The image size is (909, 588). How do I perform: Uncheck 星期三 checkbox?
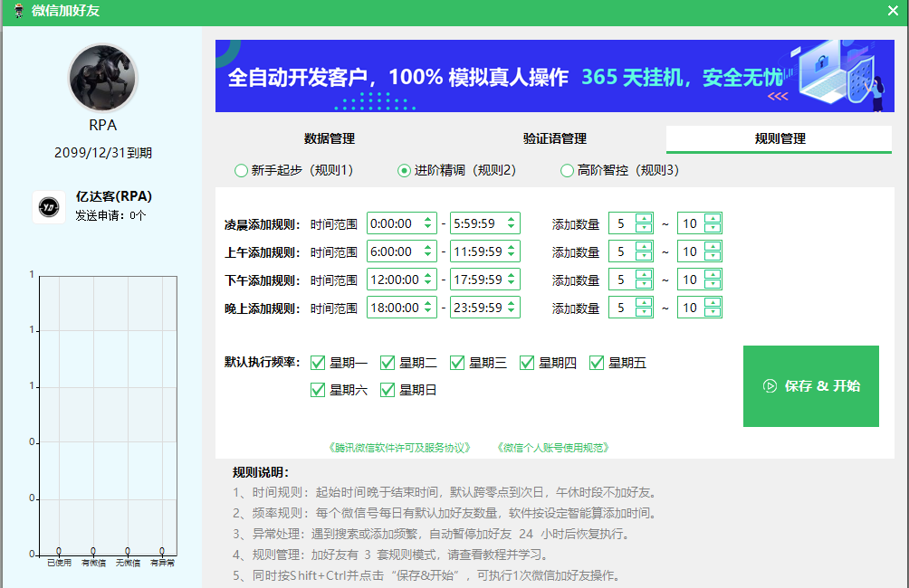coord(457,363)
